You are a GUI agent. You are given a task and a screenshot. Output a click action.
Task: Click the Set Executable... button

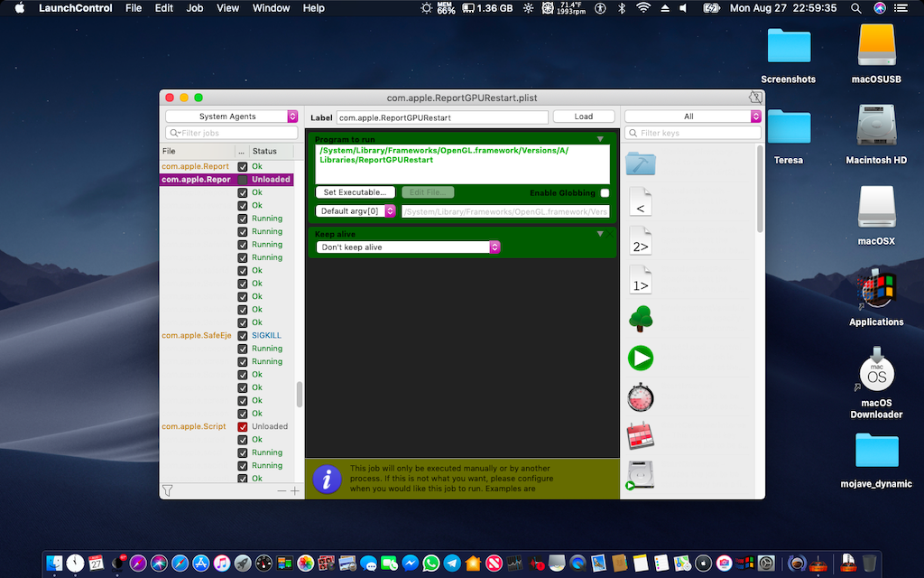point(356,192)
